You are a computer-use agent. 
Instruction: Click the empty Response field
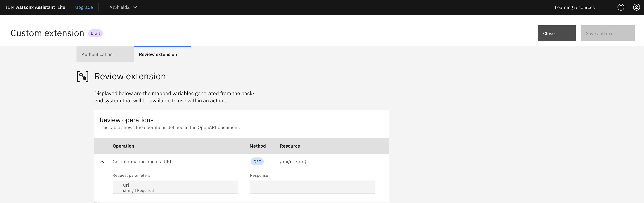coord(312,187)
